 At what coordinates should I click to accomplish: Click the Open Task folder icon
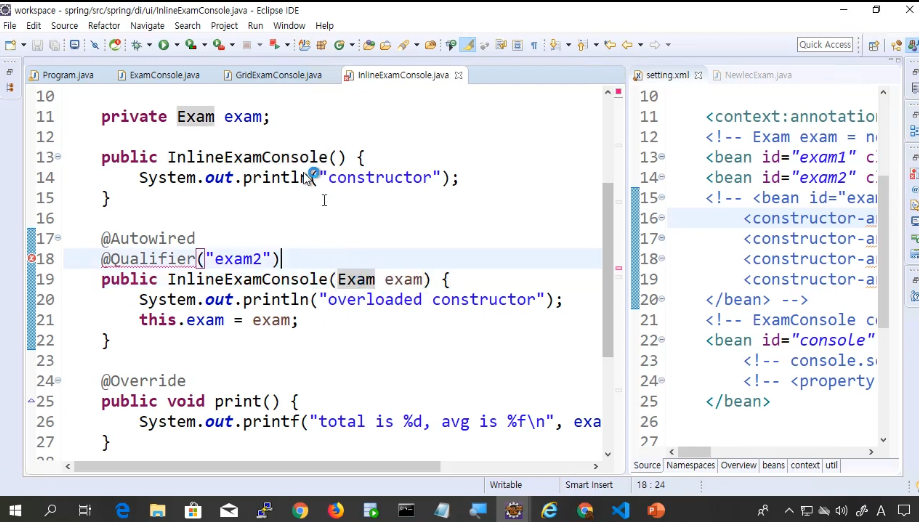click(385, 45)
